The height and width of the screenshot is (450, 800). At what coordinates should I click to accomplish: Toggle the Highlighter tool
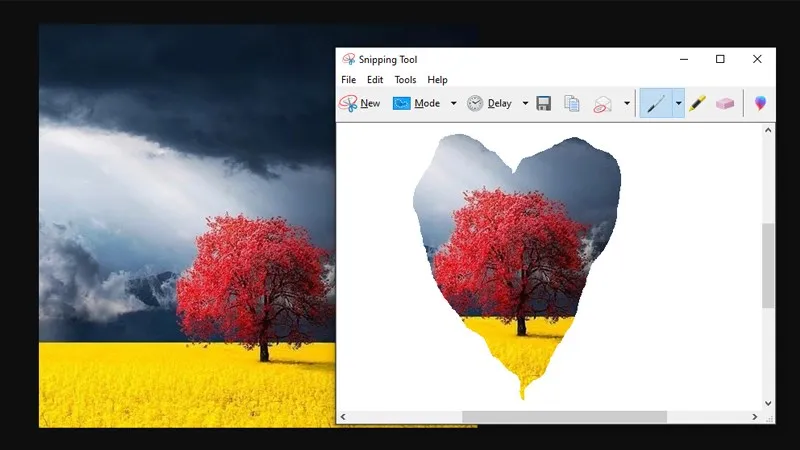(x=697, y=103)
